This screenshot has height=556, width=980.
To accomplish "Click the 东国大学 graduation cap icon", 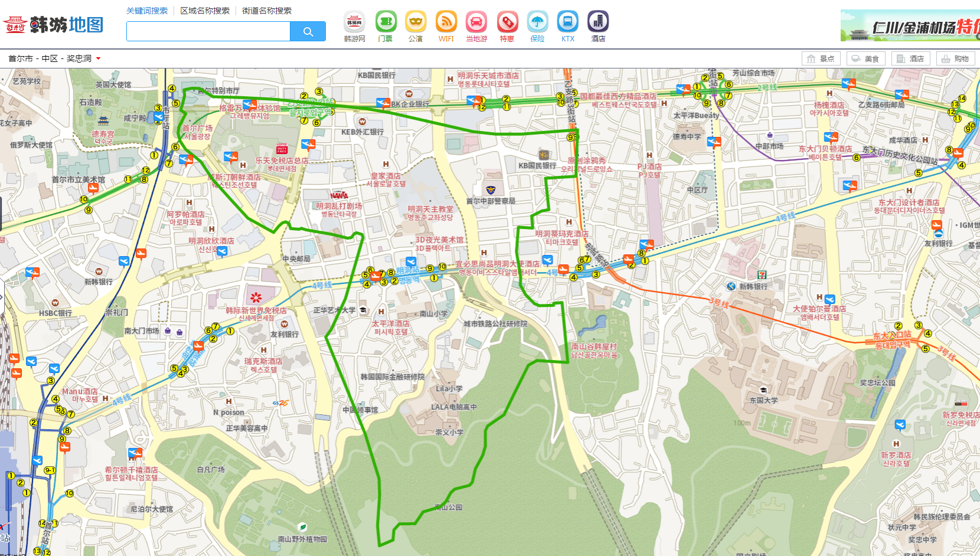I will [x=763, y=390].
